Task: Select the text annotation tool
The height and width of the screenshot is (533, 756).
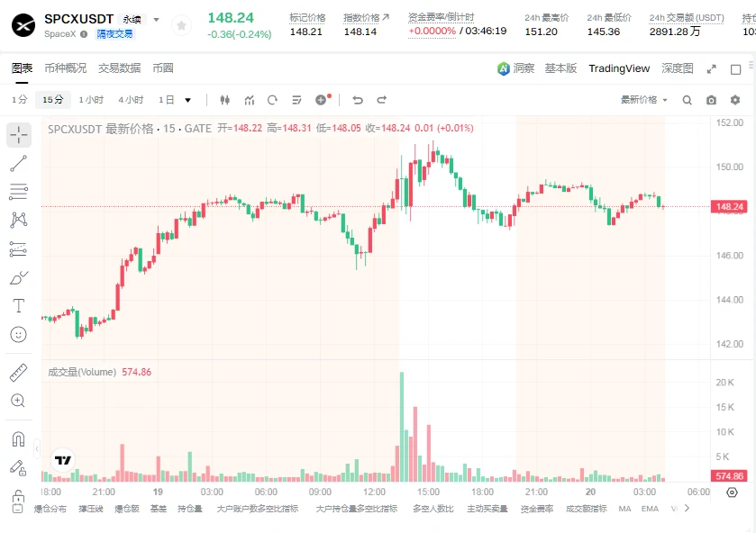Action: [19, 306]
